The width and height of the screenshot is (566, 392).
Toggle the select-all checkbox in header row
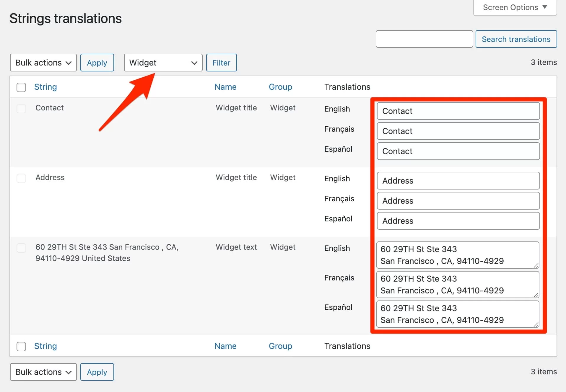pos(21,87)
